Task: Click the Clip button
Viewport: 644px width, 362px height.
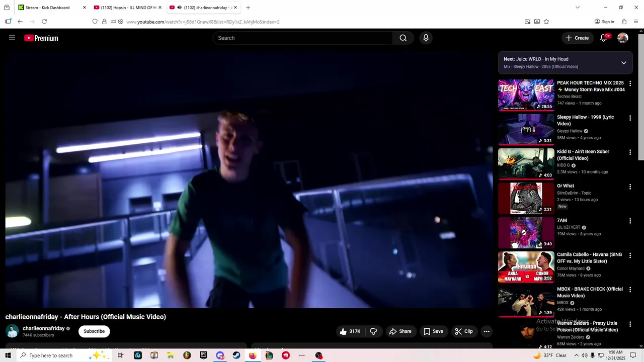Action: click(464, 331)
